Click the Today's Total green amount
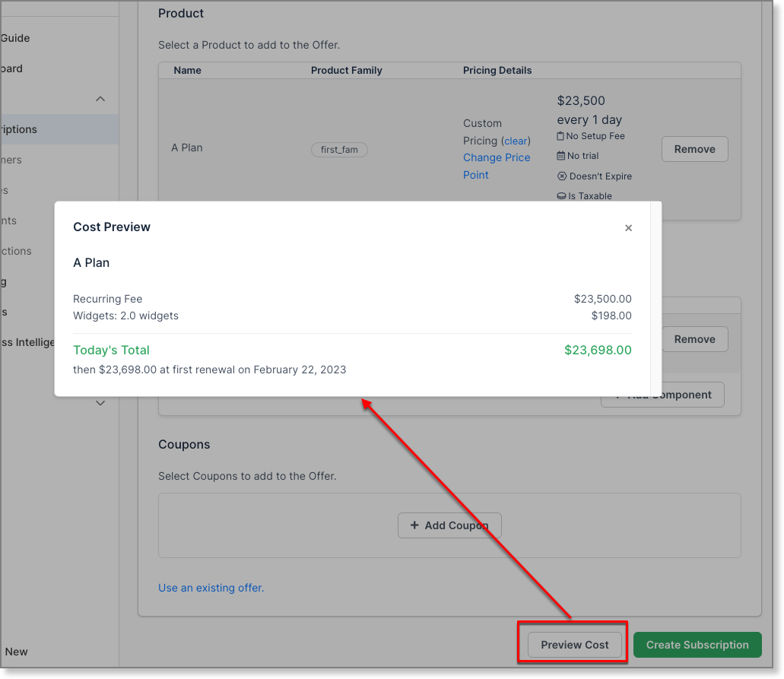 598,350
